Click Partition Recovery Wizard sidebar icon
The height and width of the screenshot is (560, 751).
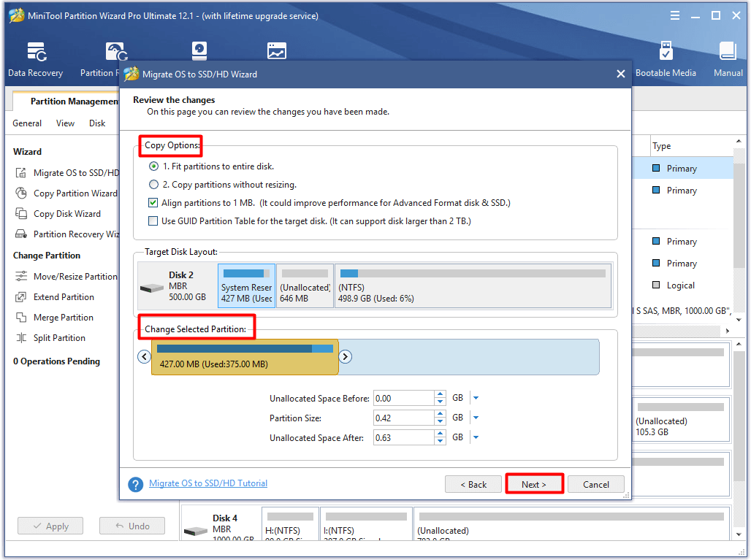pyautogui.click(x=21, y=234)
